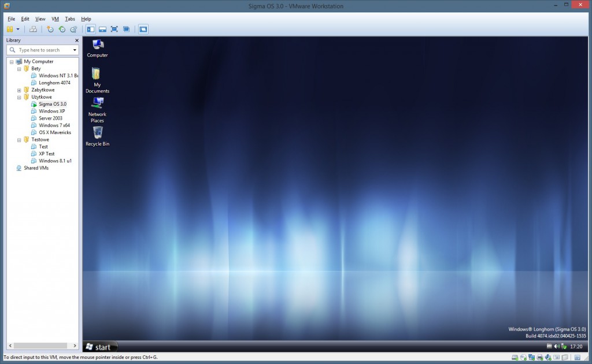The image size is (592, 364).
Task: Click the CD/DVD drive status icon
Action: pos(523,357)
